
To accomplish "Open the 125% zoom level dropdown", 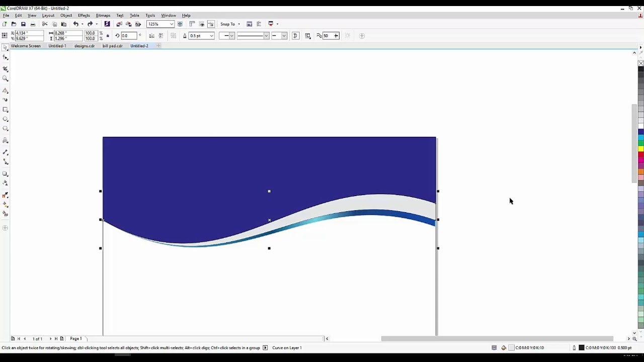I will click(x=172, y=24).
